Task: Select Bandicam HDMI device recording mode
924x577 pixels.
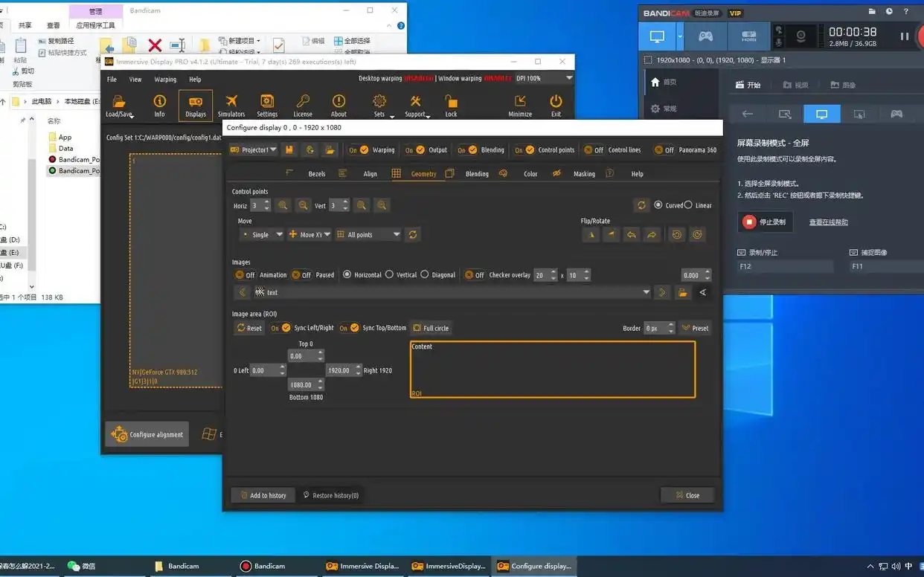Action: (749, 36)
